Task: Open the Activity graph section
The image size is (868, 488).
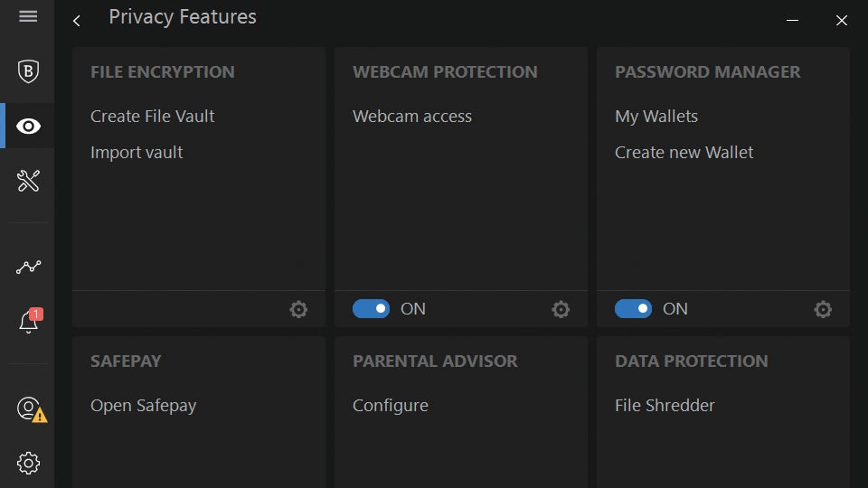Action: [28, 267]
